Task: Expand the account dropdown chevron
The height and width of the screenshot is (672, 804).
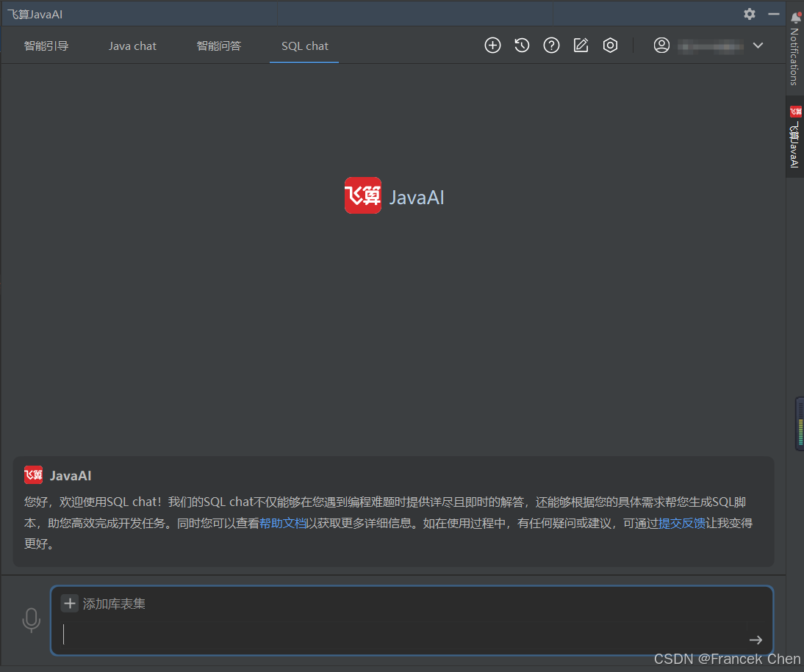Action: pyautogui.click(x=758, y=46)
